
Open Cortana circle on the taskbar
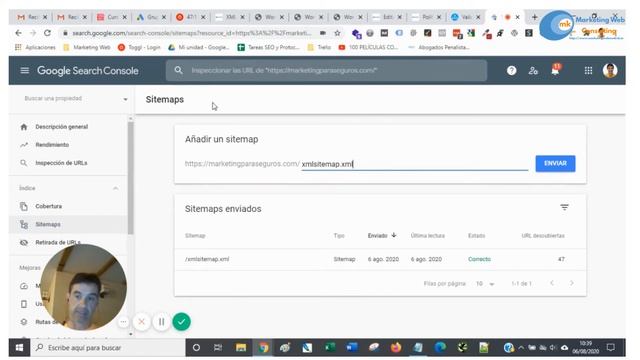[x=196, y=347]
